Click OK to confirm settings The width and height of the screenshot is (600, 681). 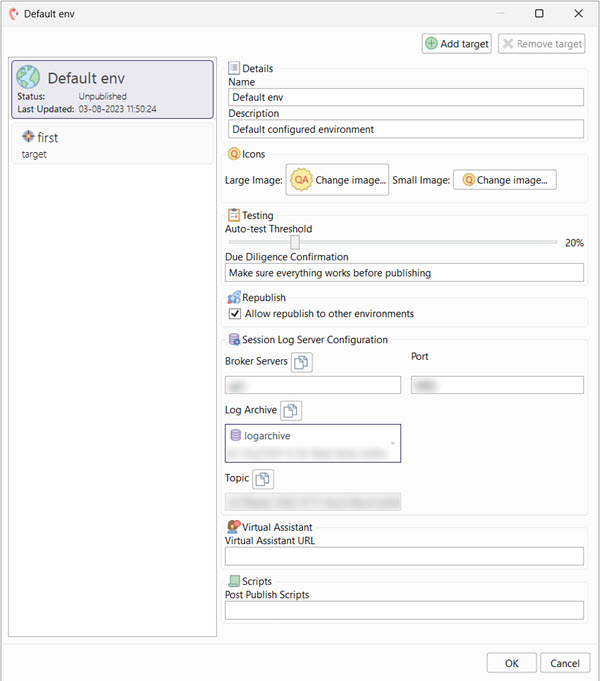point(511,663)
